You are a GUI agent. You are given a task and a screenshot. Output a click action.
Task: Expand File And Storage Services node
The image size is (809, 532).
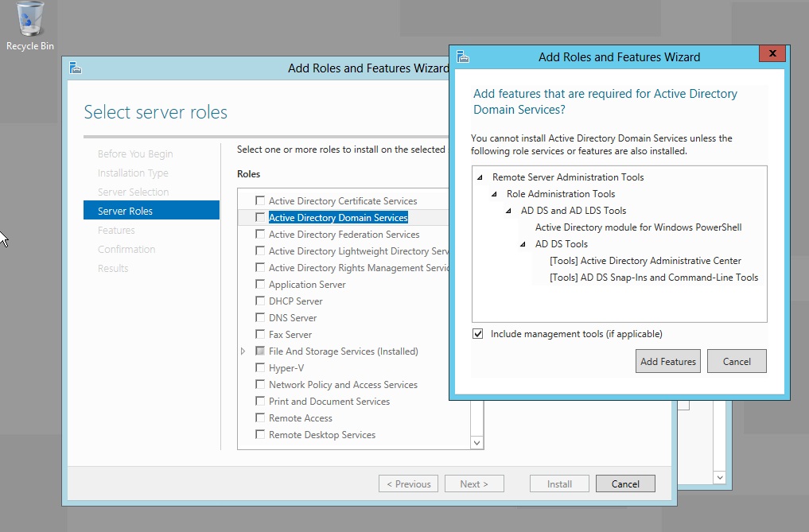(x=243, y=351)
